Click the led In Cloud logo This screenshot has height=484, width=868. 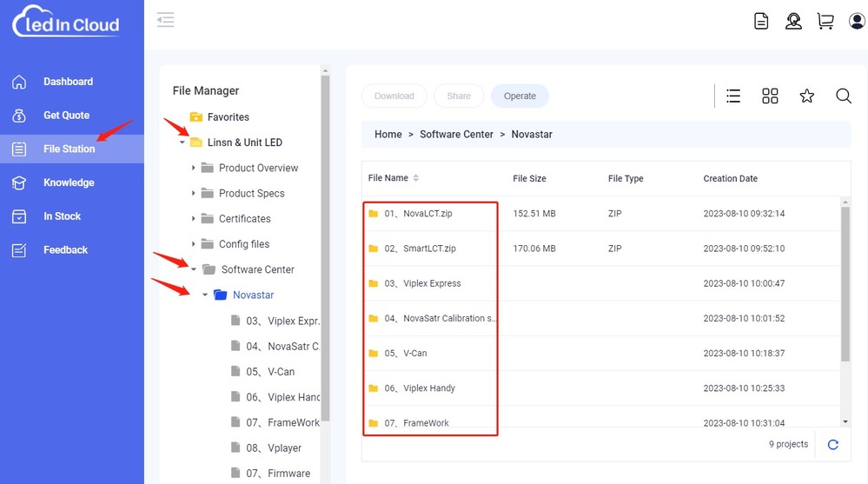pos(66,21)
